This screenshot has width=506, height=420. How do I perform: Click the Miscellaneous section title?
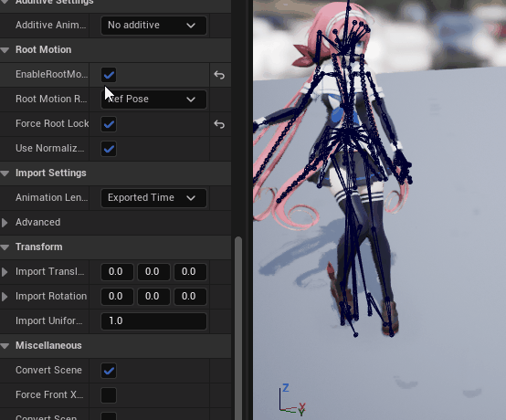48,345
